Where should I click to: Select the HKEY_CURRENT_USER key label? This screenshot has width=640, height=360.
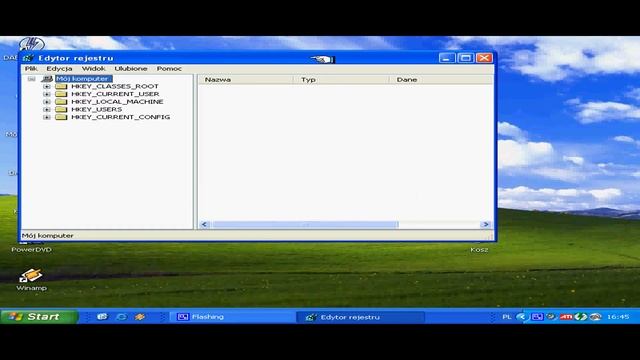[x=115, y=94]
